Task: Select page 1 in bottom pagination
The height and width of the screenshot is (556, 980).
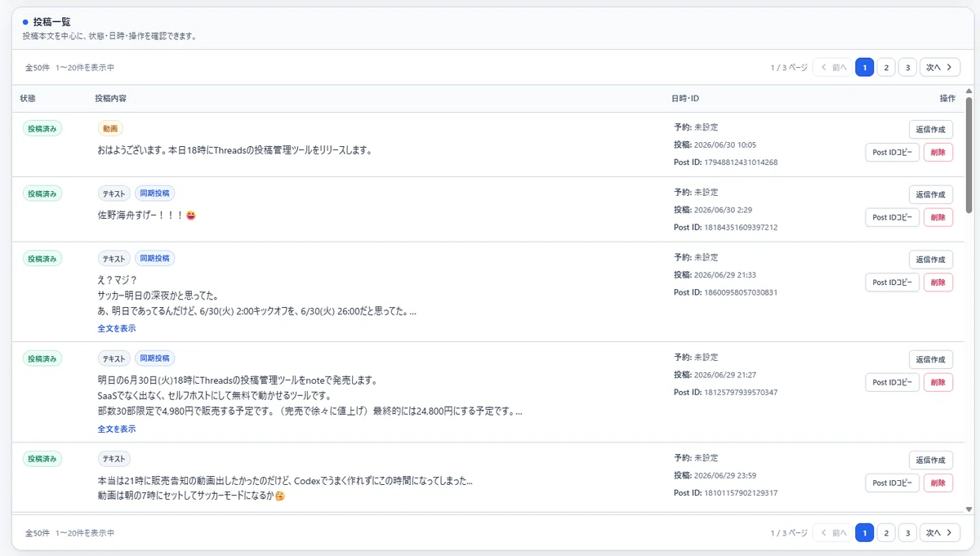Action: pyautogui.click(x=865, y=533)
